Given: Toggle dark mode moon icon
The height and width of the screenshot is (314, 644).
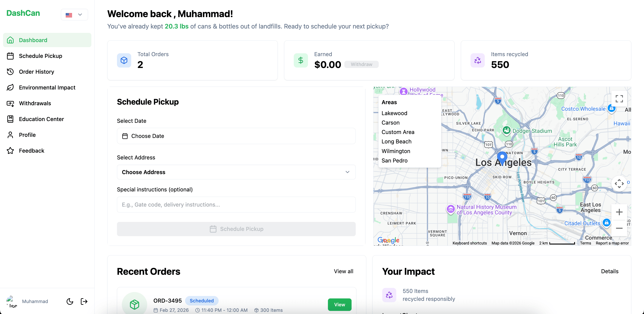Looking at the screenshot, I should tap(70, 301).
